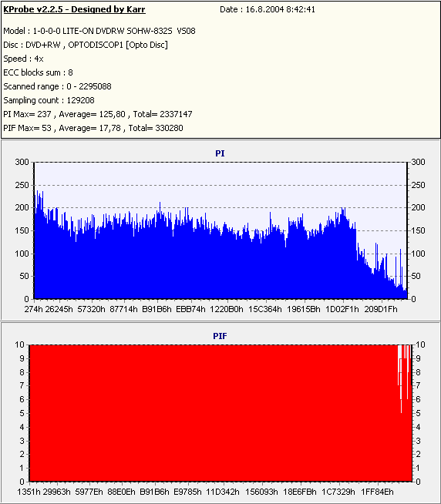The width and height of the screenshot is (441, 504).
Task: Click the 1351h label on PIF axis
Action: 29,492
